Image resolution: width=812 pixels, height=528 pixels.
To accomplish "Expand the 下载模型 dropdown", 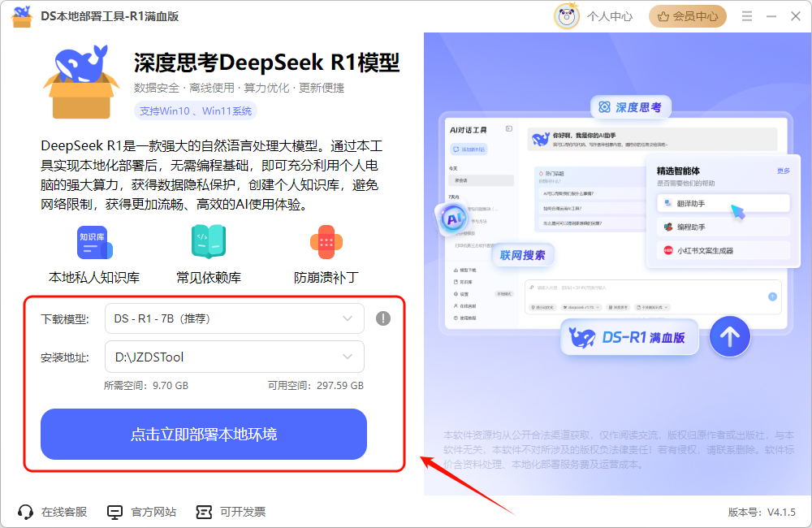I will pos(234,318).
